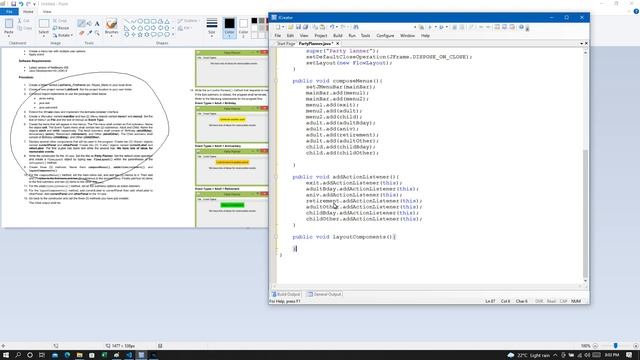Viewport: 640px width, 360px height.
Task: Close the PartyPlanner.java tab
Action: coord(338,43)
